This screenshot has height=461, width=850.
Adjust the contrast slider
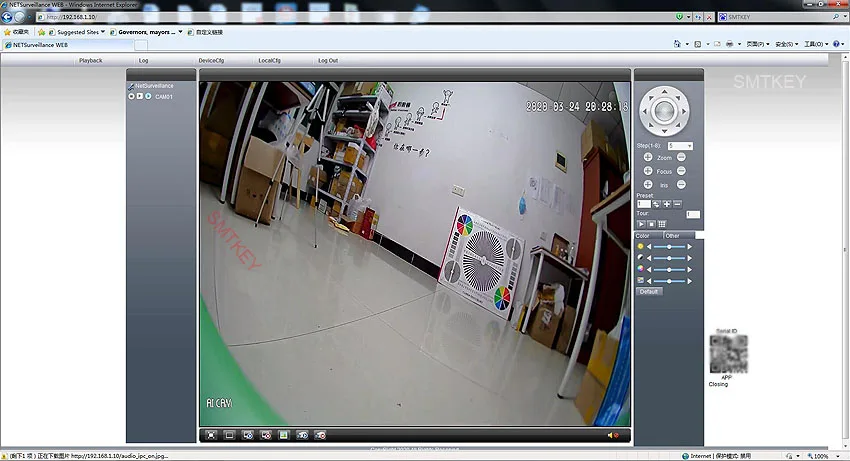tap(669, 258)
